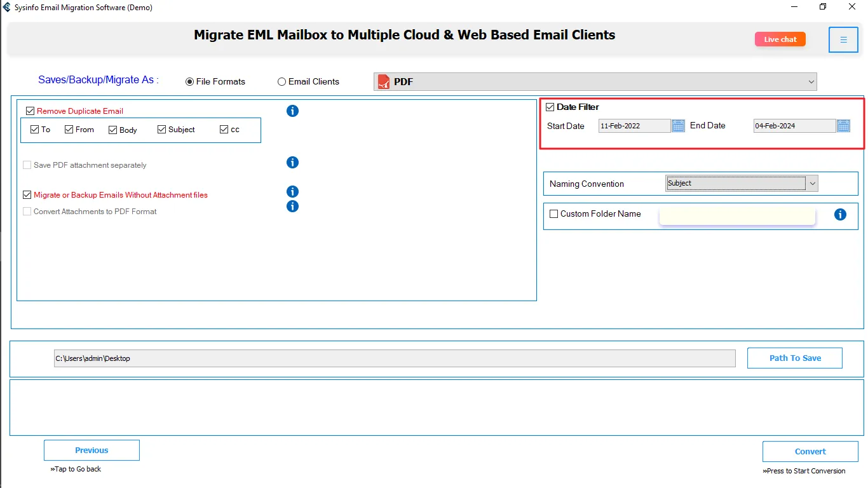
Task: Click the Convert Attachments to PDF Format checkbox
Action: 27,212
